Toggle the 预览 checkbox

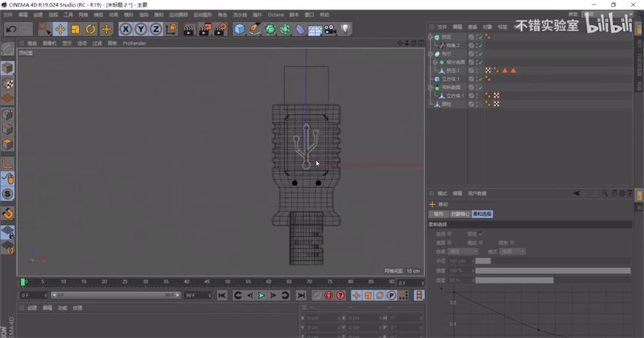pyautogui.click(x=481, y=234)
